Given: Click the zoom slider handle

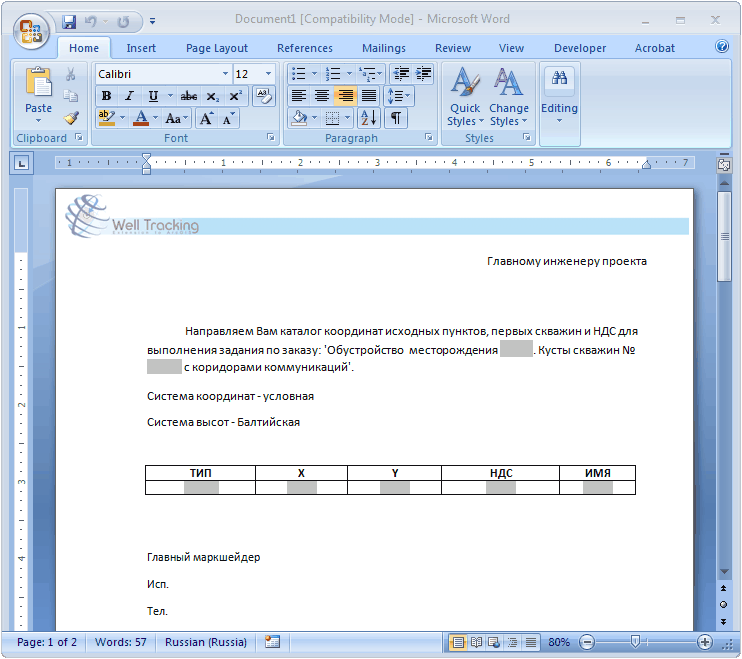Looking at the screenshot, I should (635, 642).
